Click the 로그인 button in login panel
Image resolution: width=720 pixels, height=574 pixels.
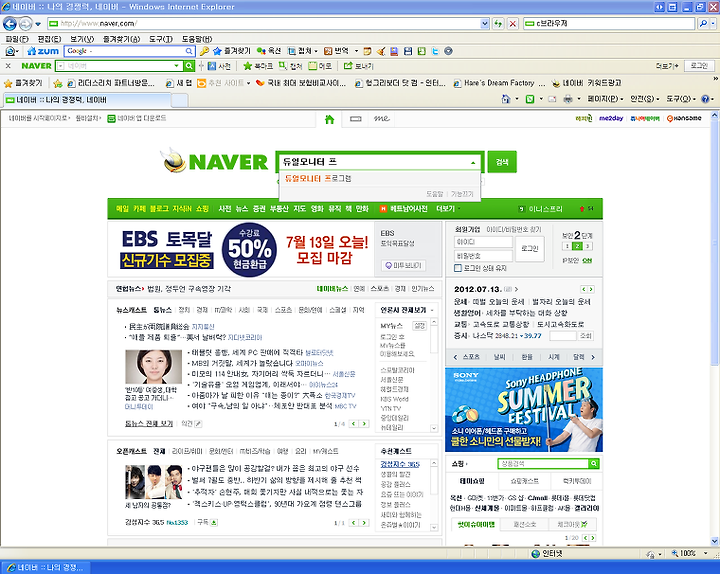(529, 248)
